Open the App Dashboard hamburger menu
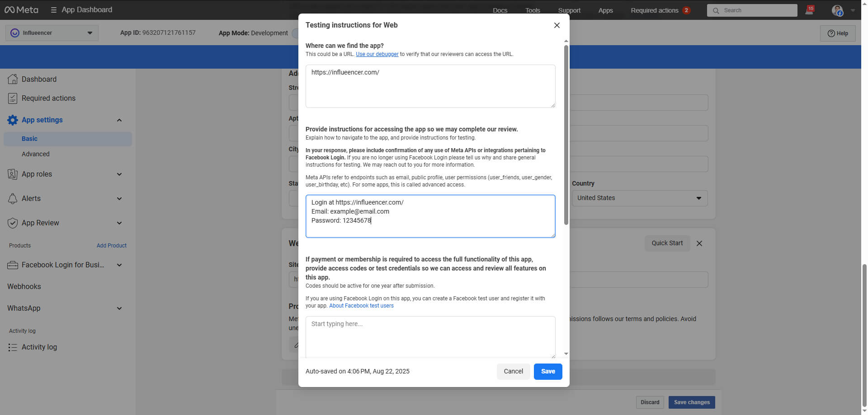Viewport: 868px width, 415px height. [x=53, y=10]
